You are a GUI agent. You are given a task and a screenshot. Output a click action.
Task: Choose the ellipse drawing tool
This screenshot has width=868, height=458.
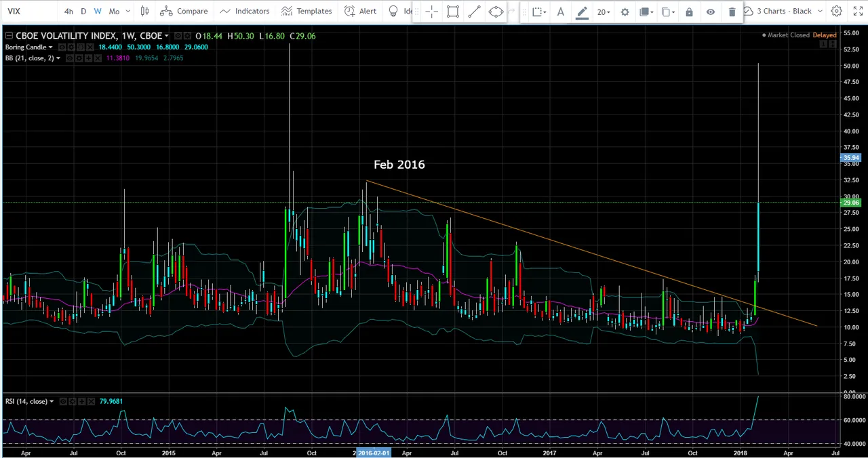[x=496, y=12]
